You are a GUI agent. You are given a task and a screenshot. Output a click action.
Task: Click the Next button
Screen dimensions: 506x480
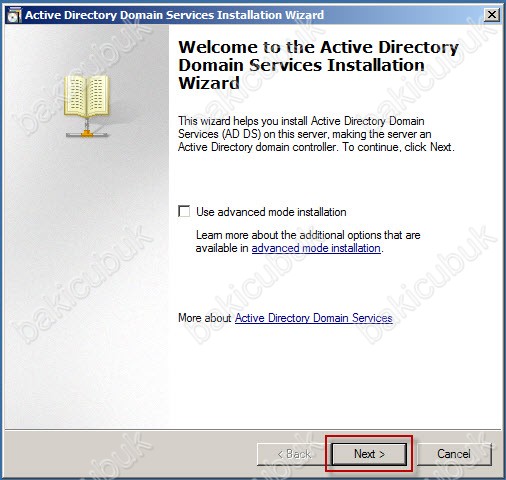coord(369,454)
